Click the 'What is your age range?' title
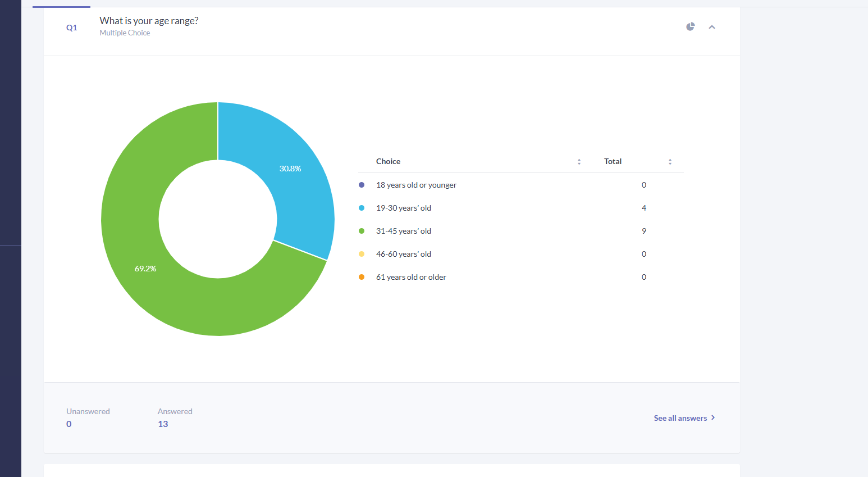Viewport: 868px width, 477px height. (149, 21)
